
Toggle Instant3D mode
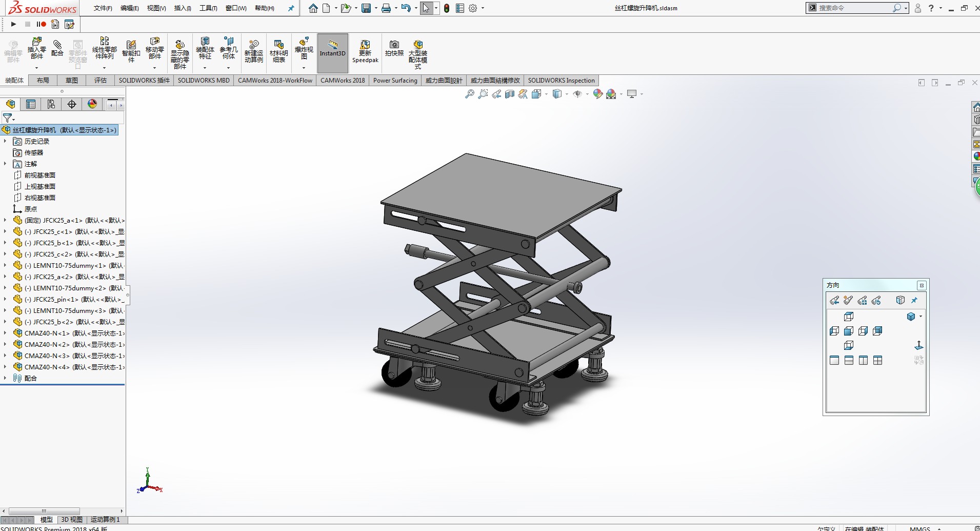pos(333,53)
